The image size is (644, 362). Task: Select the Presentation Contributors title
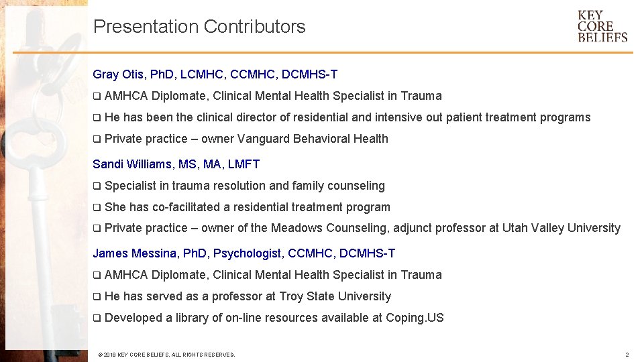click(199, 27)
